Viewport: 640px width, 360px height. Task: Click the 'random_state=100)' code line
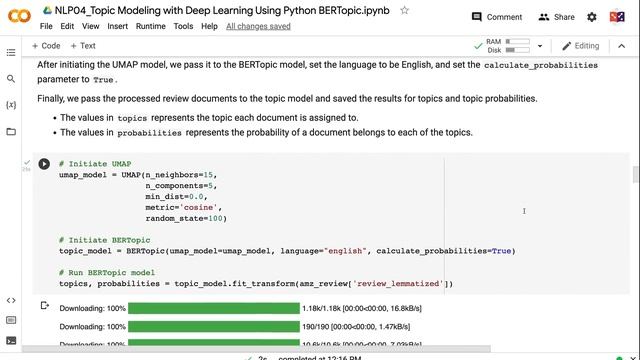[x=186, y=218]
